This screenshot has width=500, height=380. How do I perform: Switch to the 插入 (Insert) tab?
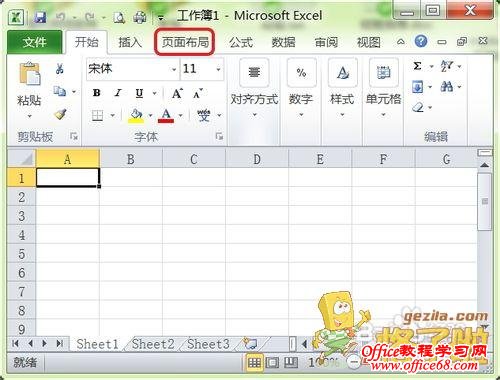pos(130,42)
